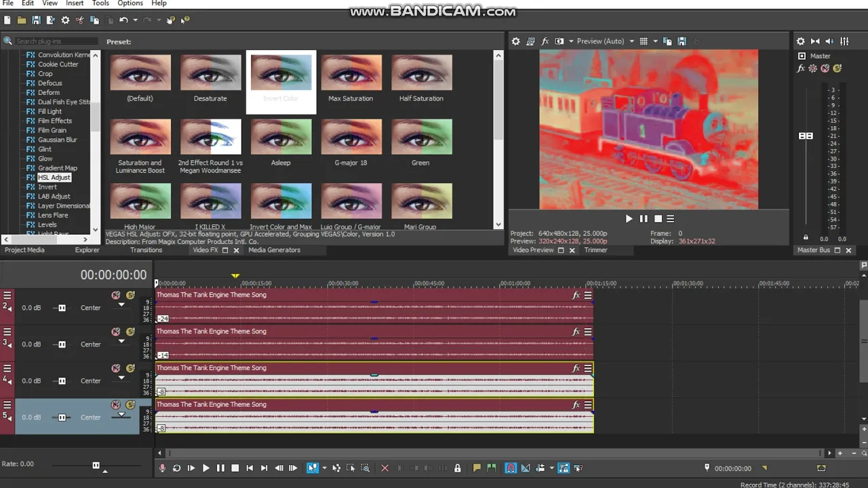Mute audio track 2
The width and height of the screenshot is (868, 488).
coord(116,295)
